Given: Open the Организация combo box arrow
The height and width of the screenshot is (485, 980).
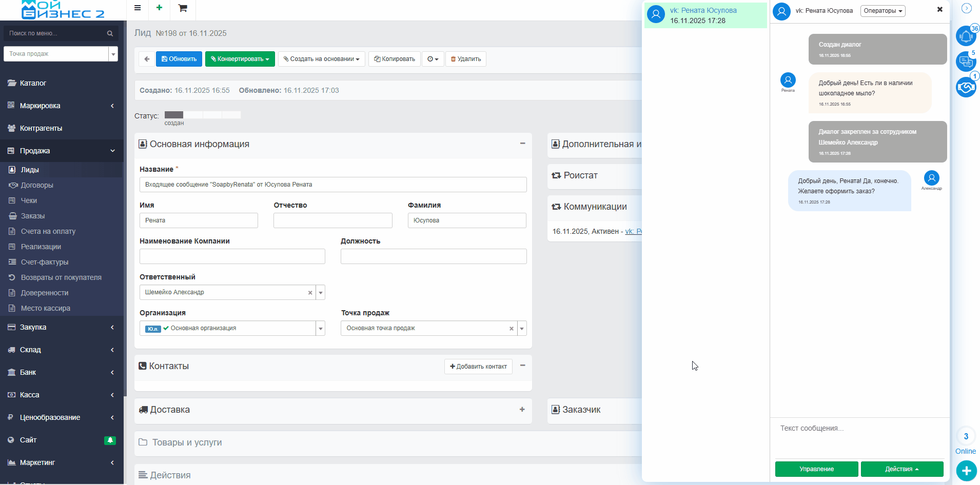Looking at the screenshot, I should (x=321, y=329).
